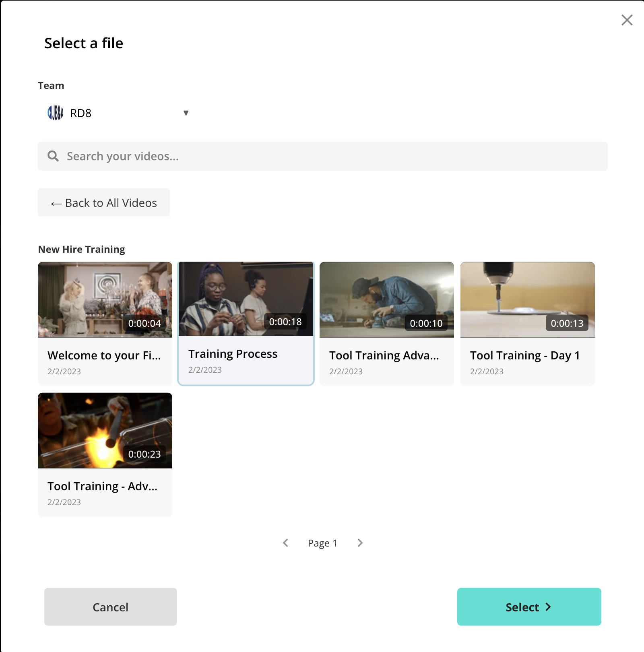This screenshot has width=644, height=652.
Task: Click the Welcome to your Fi... title
Action: pos(104,355)
